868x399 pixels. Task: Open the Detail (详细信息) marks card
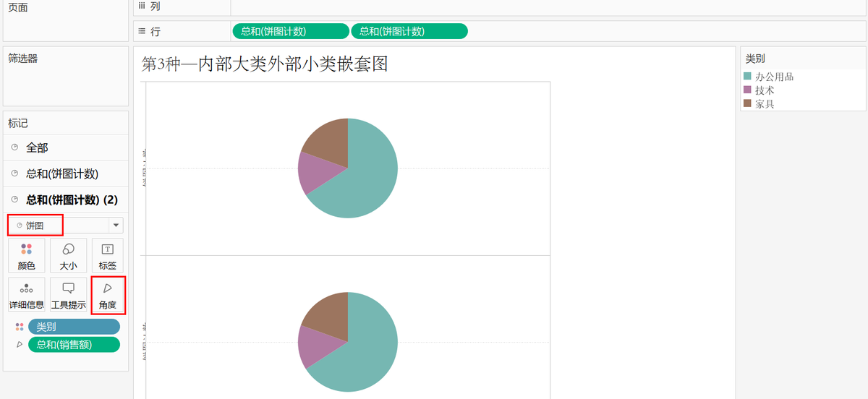[x=27, y=295]
